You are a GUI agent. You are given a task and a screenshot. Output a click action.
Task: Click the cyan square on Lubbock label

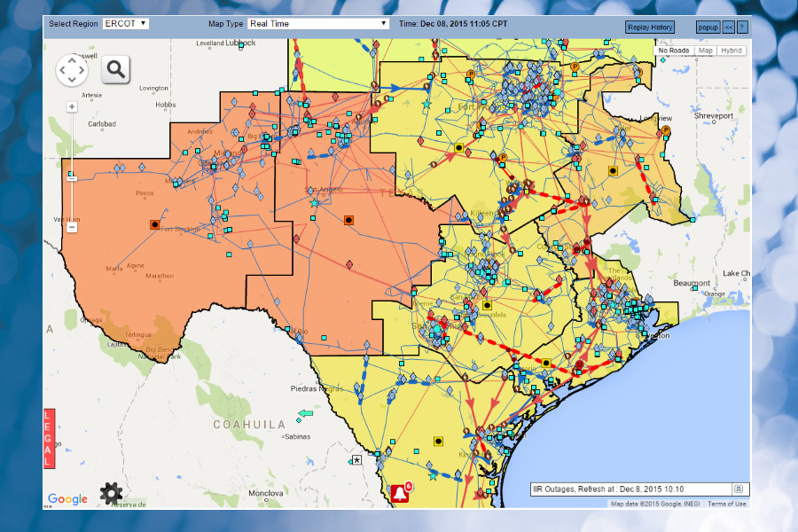241,45
